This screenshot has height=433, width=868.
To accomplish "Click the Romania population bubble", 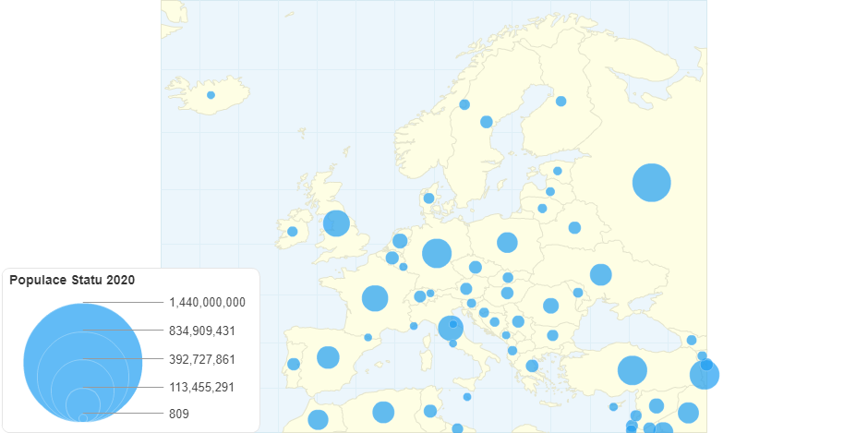I will point(551,306).
